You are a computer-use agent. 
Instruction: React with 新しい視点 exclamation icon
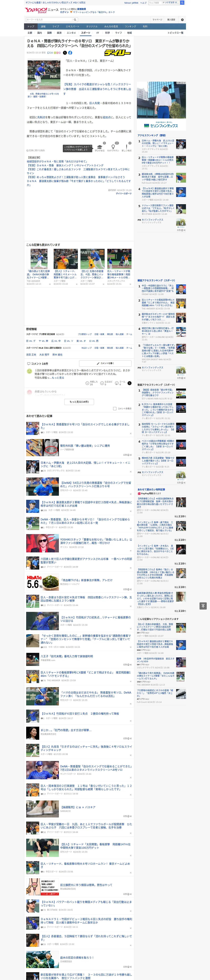click(x=127, y=147)
